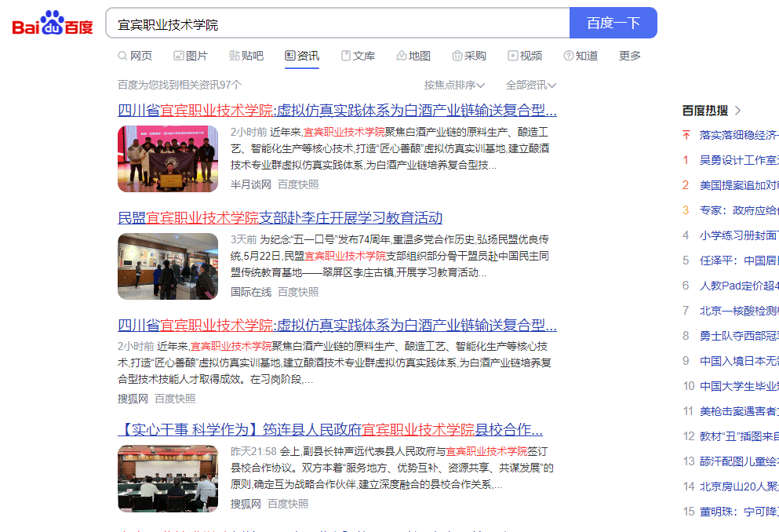
Task: Open the 采购 purchasing tab
Action: point(469,56)
